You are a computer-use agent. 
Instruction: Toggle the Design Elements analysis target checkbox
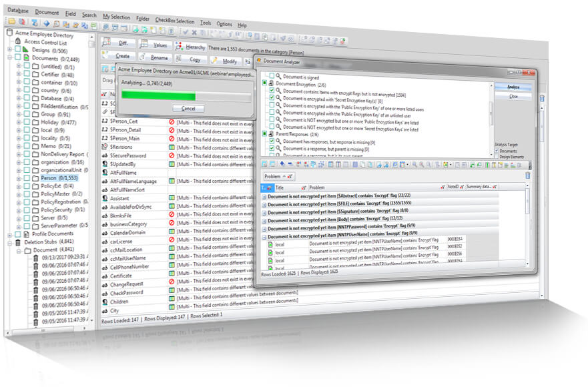pos(496,156)
